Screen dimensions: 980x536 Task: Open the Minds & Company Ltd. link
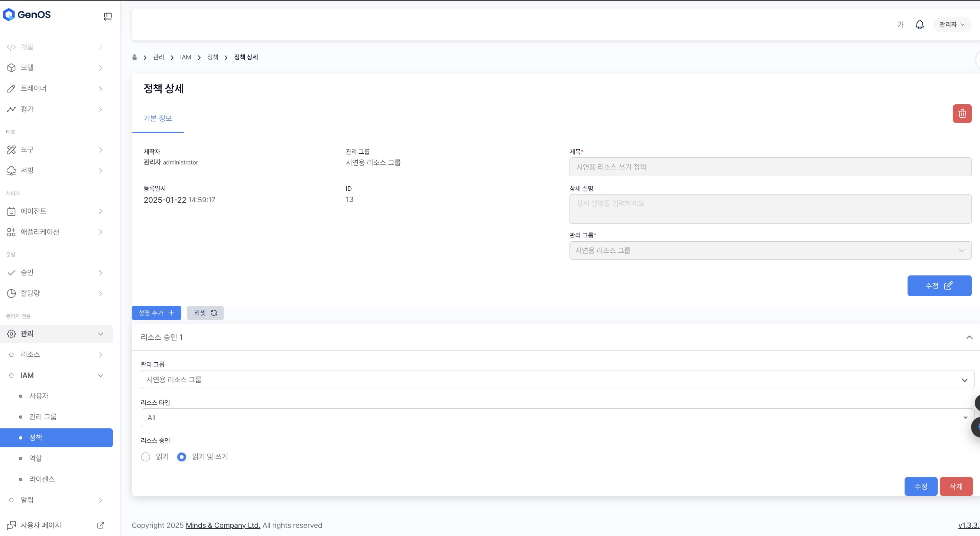pos(223,525)
